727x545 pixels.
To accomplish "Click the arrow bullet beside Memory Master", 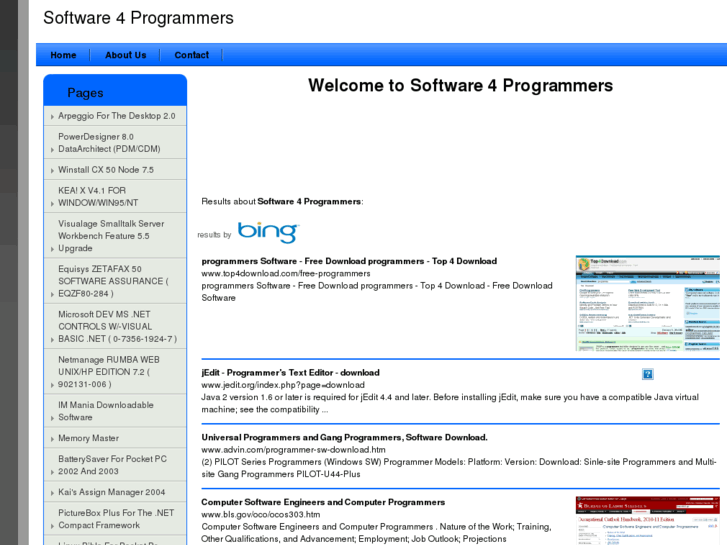I will 52,439.
